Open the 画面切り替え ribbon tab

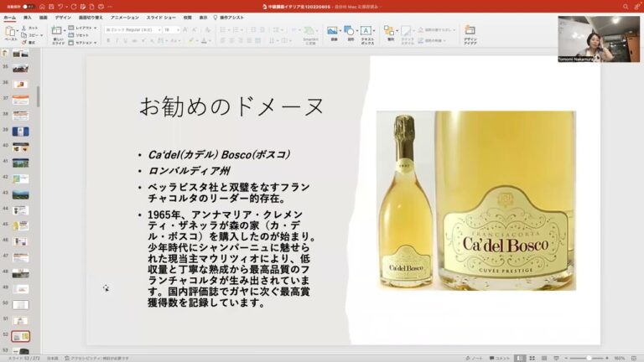click(x=91, y=18)
